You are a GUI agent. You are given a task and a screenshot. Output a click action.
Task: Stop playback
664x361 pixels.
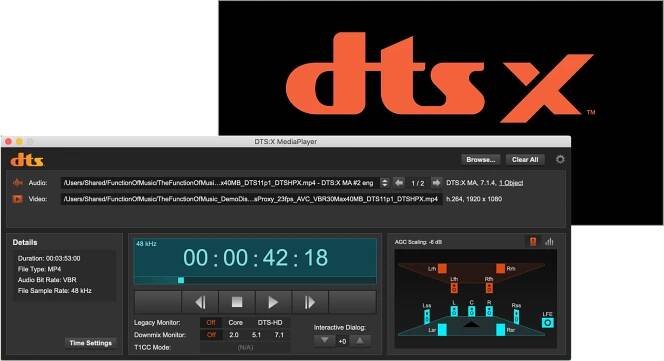(x=237, y=302)
